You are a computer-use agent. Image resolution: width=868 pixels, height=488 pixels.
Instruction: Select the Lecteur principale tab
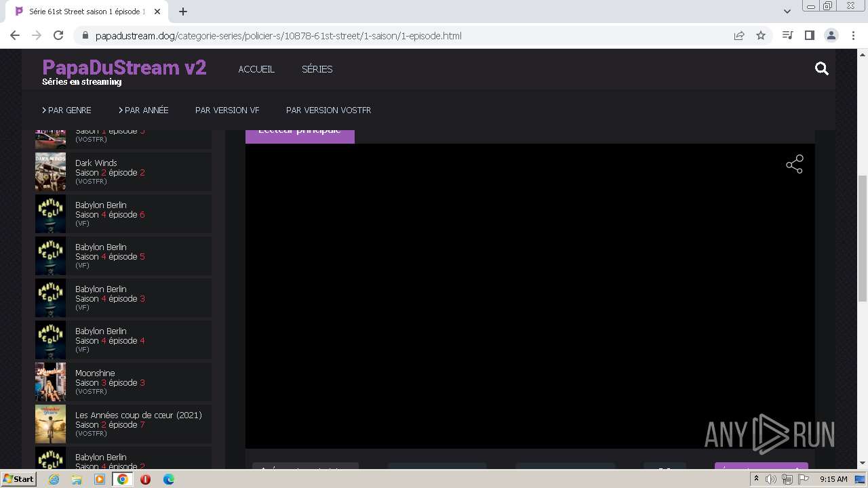pos(300,136)
